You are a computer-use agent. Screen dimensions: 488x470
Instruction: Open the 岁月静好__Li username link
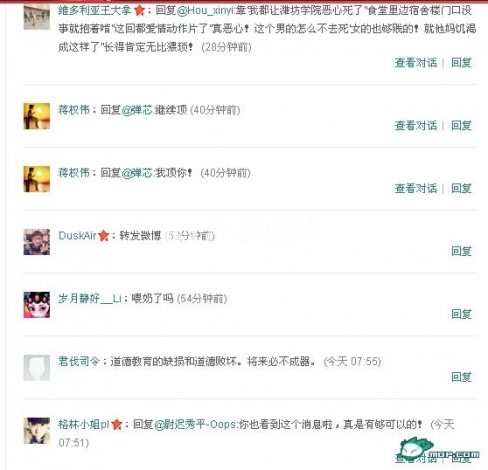pyautogui.click(x=90, y=298)
